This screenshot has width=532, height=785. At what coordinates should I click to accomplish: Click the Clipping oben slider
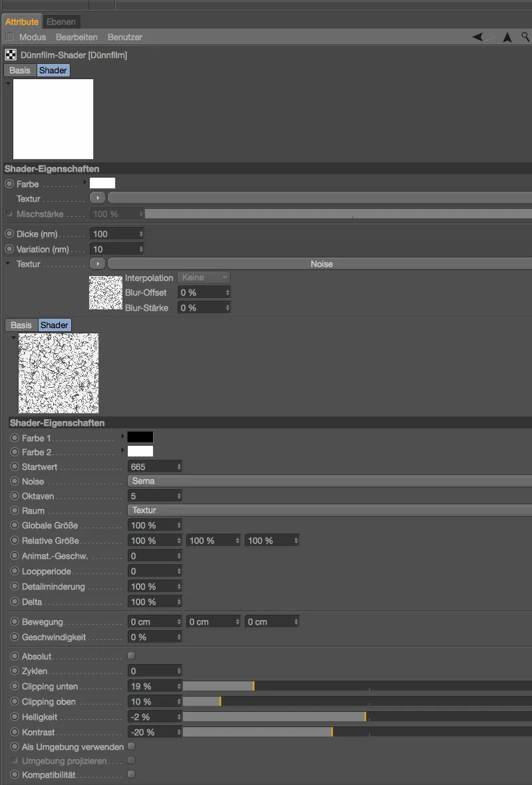[x=357, y=701]
